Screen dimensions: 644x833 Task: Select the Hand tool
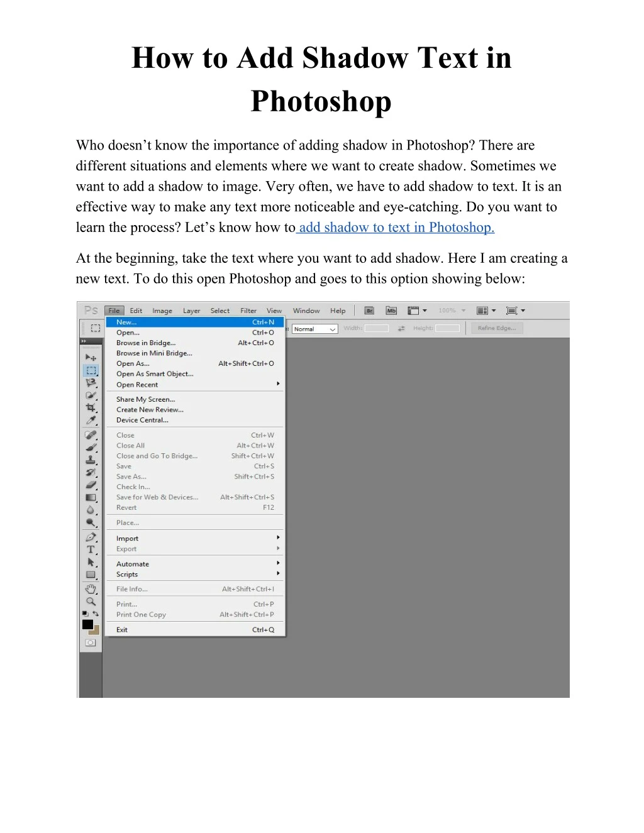point(91,589)
